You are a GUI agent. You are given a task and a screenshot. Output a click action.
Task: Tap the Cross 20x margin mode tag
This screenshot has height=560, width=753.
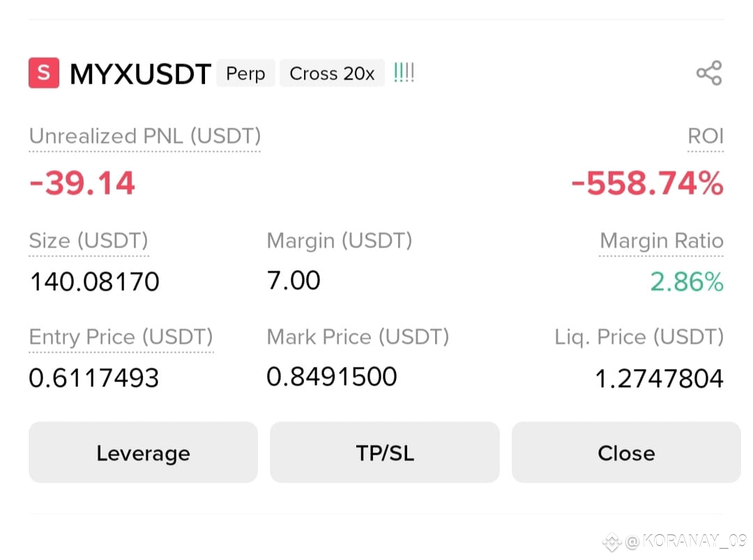pos(333,73)
